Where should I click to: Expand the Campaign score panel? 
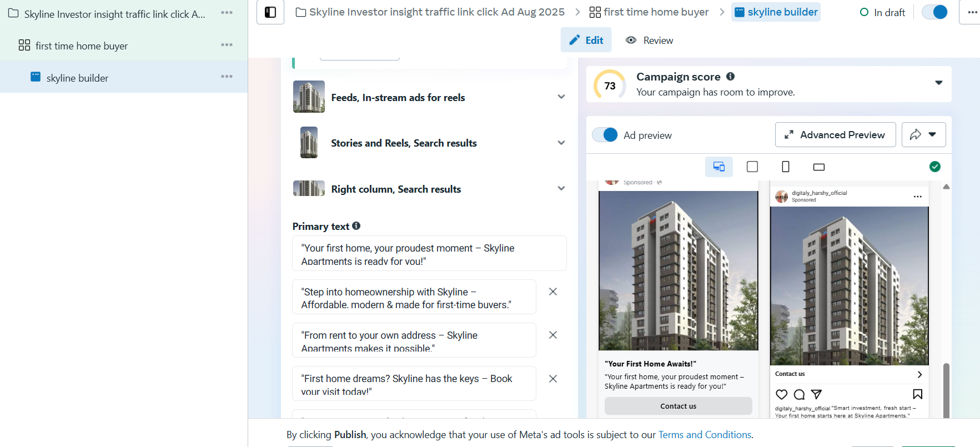click(x=939, y=83)
